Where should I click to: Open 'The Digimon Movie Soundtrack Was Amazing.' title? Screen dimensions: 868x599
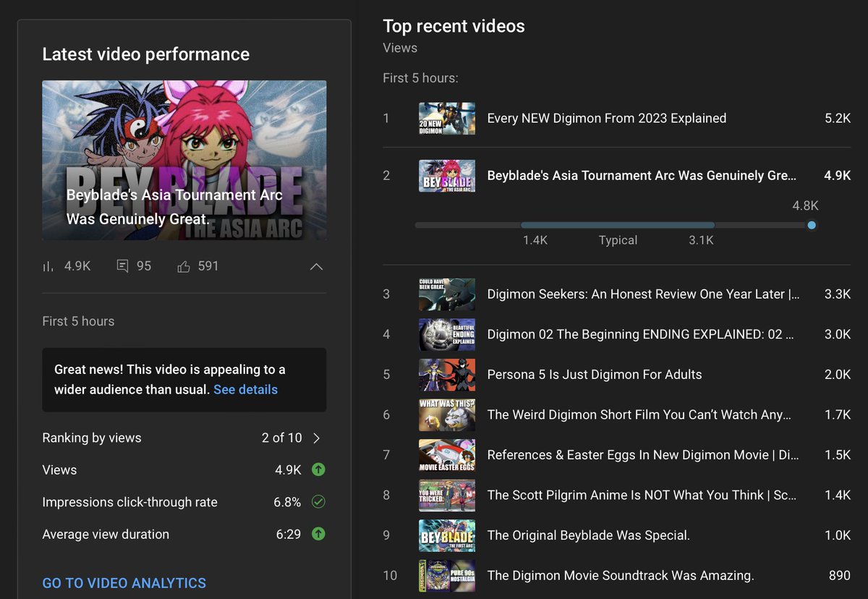click(621, 576)
